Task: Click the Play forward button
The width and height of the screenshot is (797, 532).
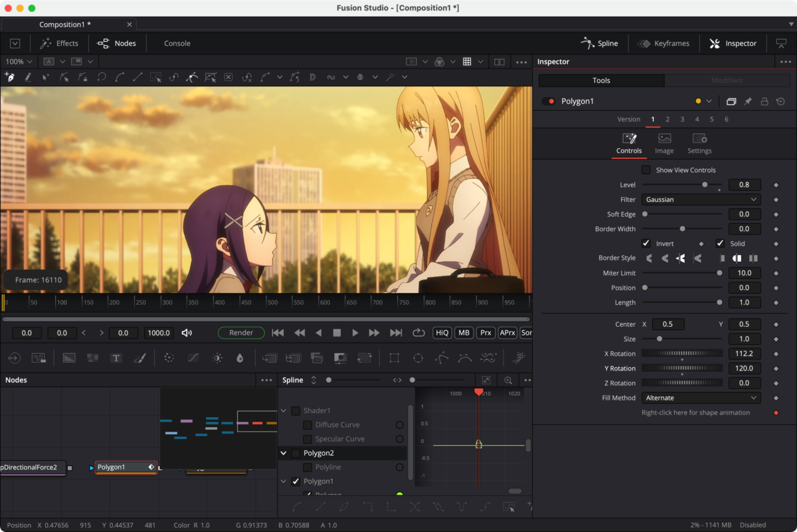Action: tap(355, 333)
